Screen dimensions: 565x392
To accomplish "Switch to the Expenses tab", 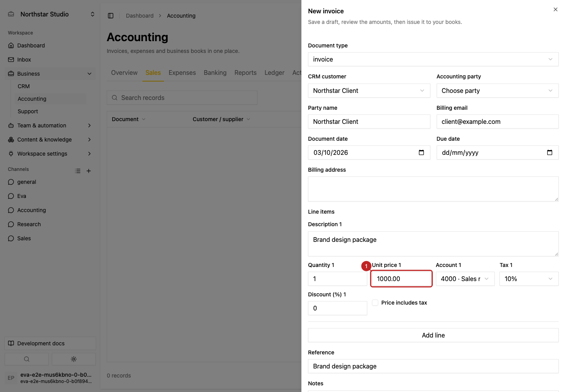I will (x=182, y=73).
